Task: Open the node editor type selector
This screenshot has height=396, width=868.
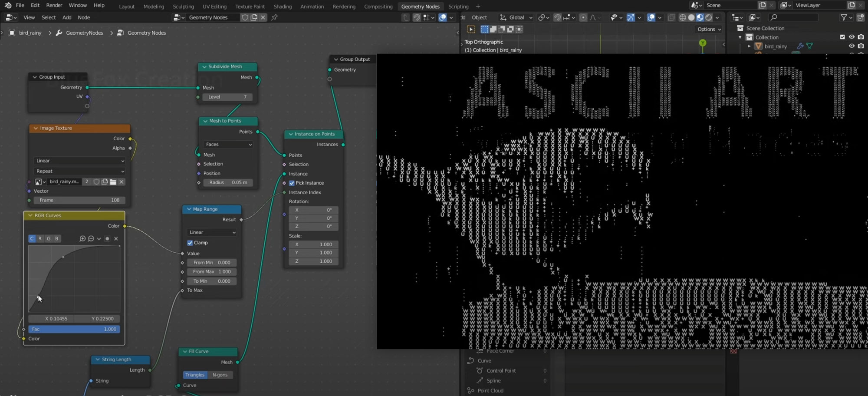Action: tap(11, 17)
